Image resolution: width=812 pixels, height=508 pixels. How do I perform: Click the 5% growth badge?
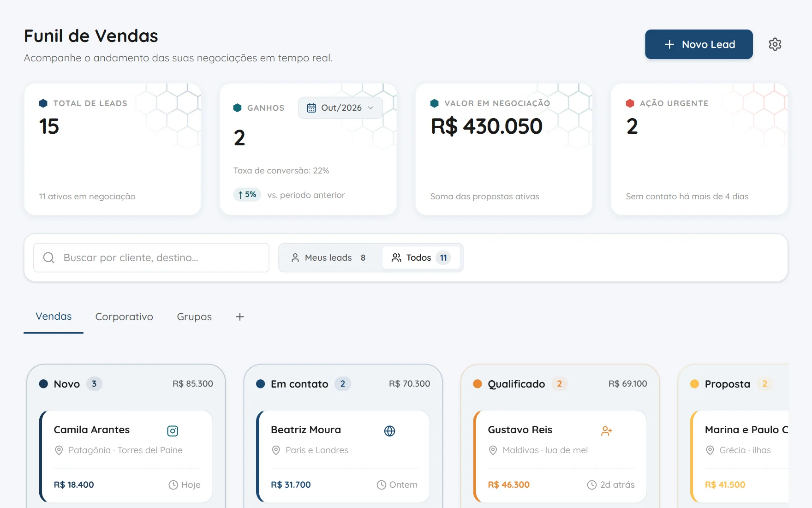[x=247, y=195]
